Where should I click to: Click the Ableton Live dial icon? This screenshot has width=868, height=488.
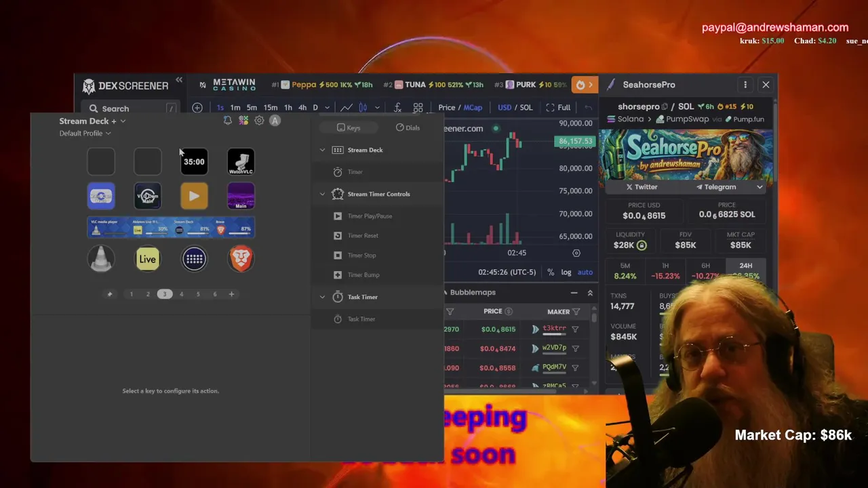[x=147, y=259]
